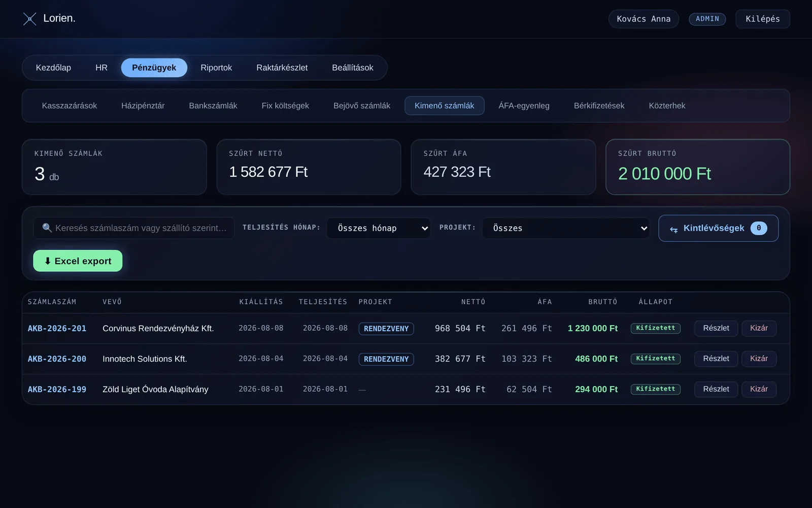The image size is (812, 508).
Task: Open Részlet for invoice AKB-2026-201
Action: pos(716,328)
